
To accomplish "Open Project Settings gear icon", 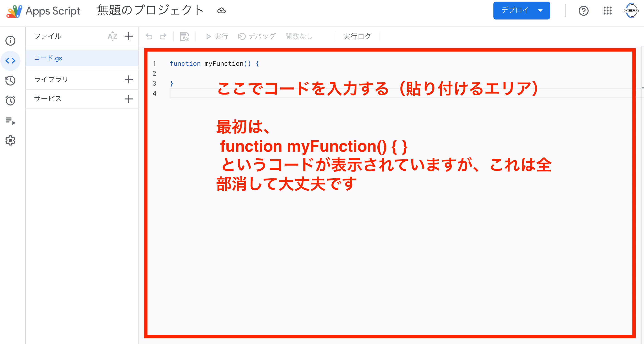I will pos(10,141).
